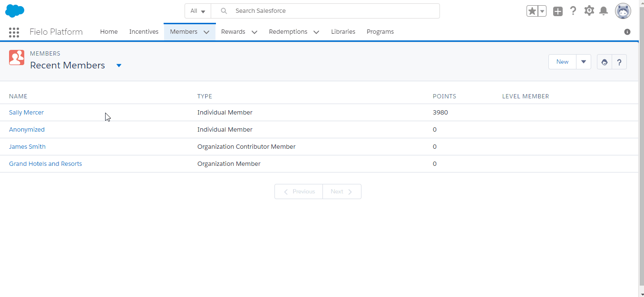Expand the Redemptions tab chevron
644x297 pixels.
(316, 32)
